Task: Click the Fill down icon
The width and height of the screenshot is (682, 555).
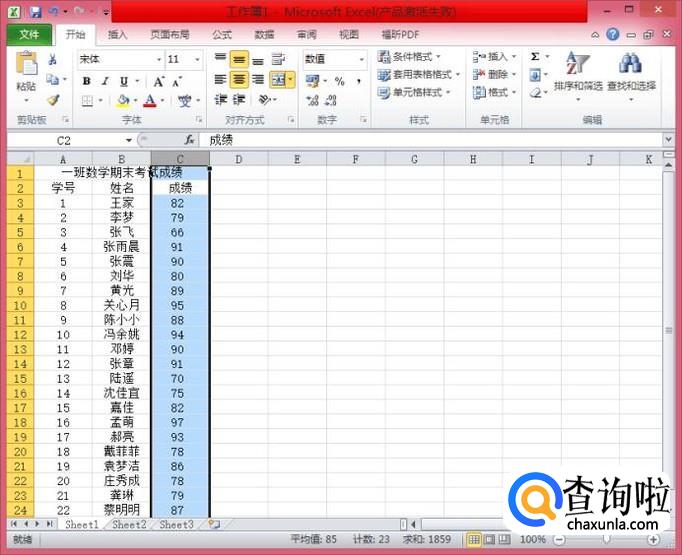Action: 535,75
